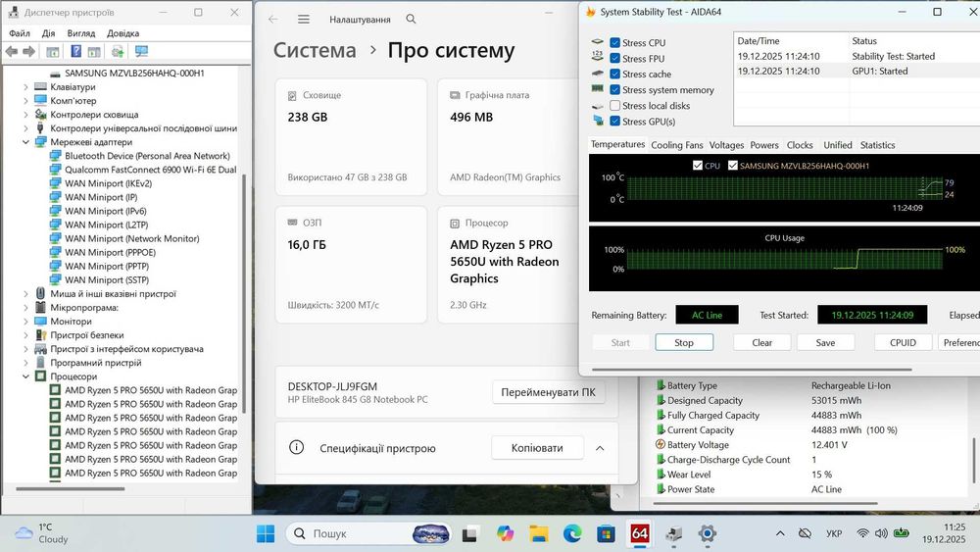Open File Explorer from the taskbar

coord(539,533)
